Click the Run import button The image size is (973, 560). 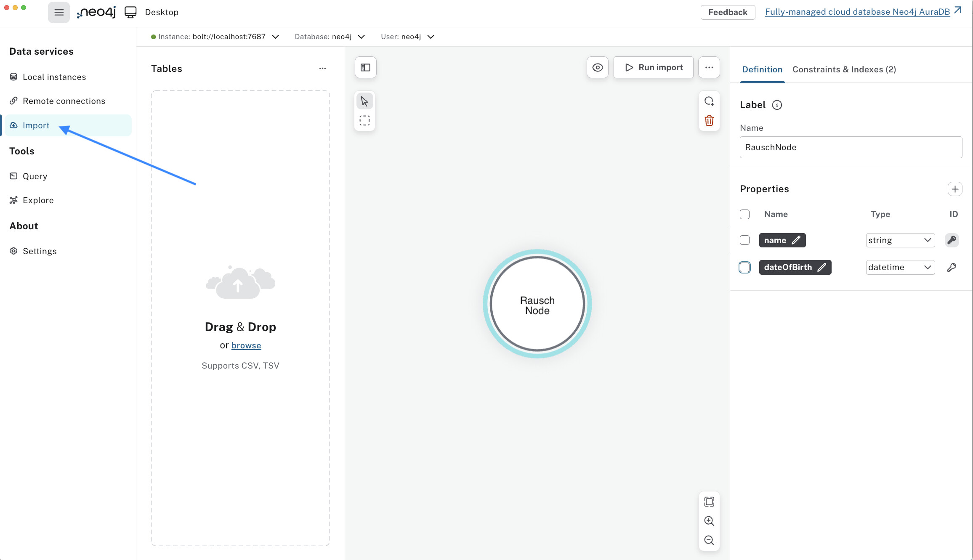pyautogui.click(x=653, y=67)
